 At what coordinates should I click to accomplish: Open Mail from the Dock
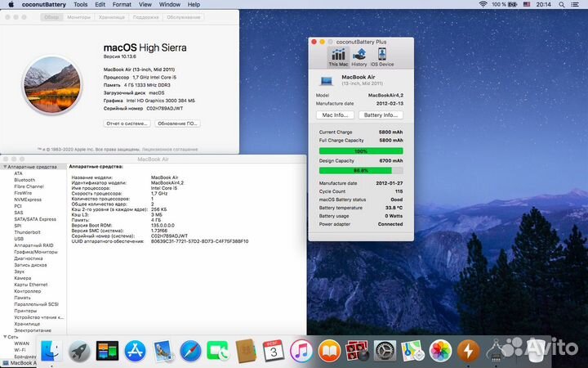(x=163, y=351)
